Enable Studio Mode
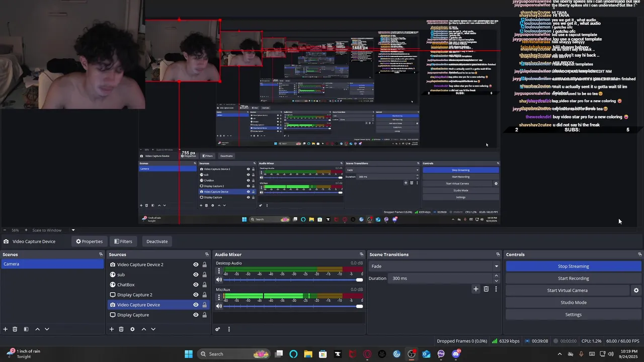This screenshot has width=644, height=362. pyautogui.click(x=574, y=303)
